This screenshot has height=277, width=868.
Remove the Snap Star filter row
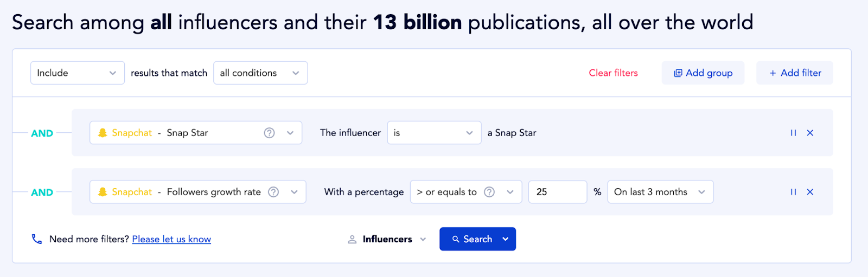click(x=810, y=133)
